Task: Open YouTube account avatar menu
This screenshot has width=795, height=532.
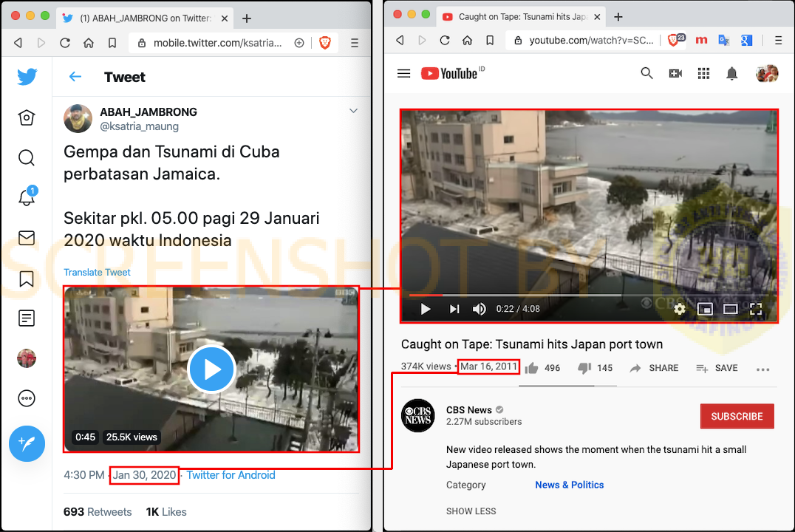Action: [x=767, y=74]
